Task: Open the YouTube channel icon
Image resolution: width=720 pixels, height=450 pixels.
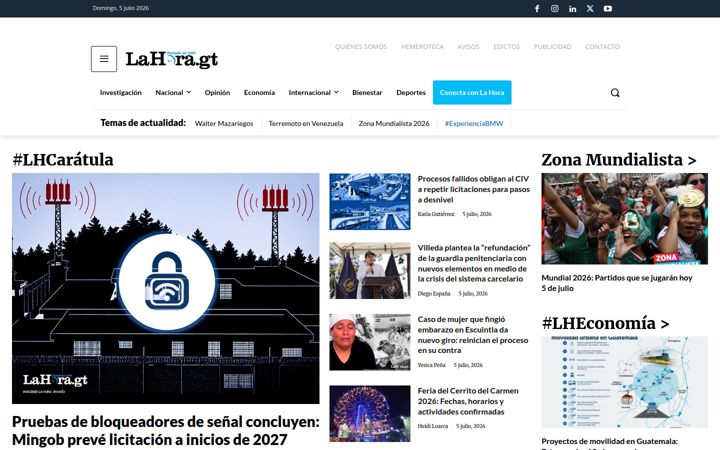Action: (608, 9)
